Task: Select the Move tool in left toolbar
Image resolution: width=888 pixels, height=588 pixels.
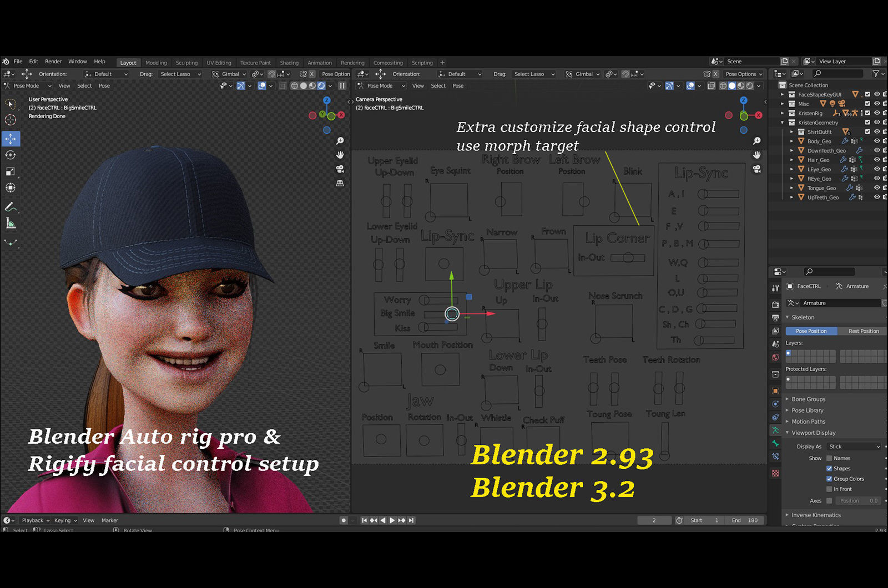Action: coord(11,138)
